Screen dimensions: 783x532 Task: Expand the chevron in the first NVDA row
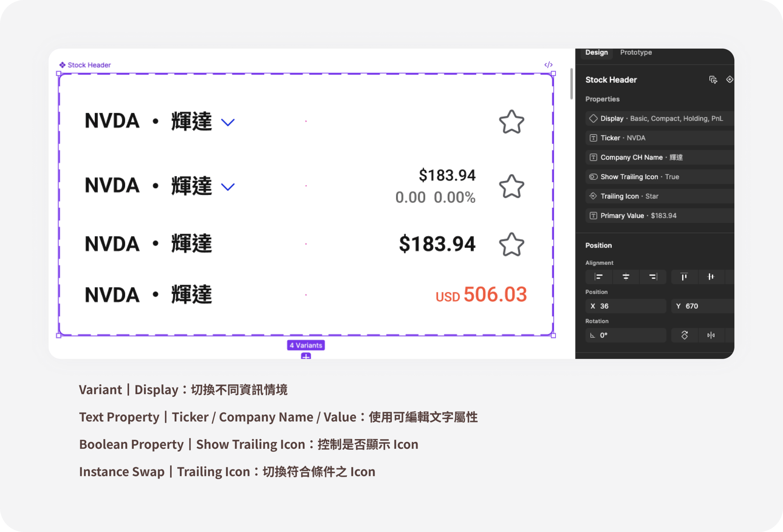point(228,122)
